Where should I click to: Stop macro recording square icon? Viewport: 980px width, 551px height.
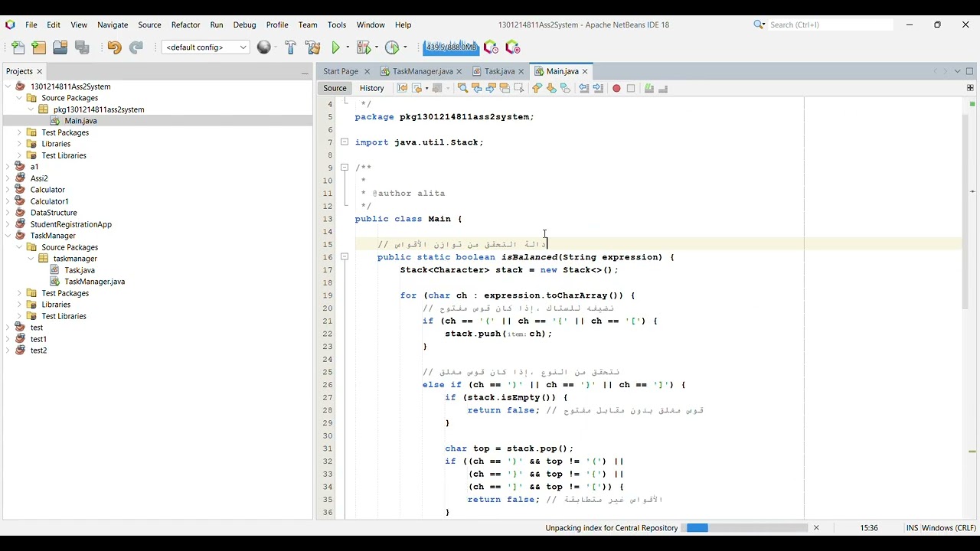(x=631, y=88)
